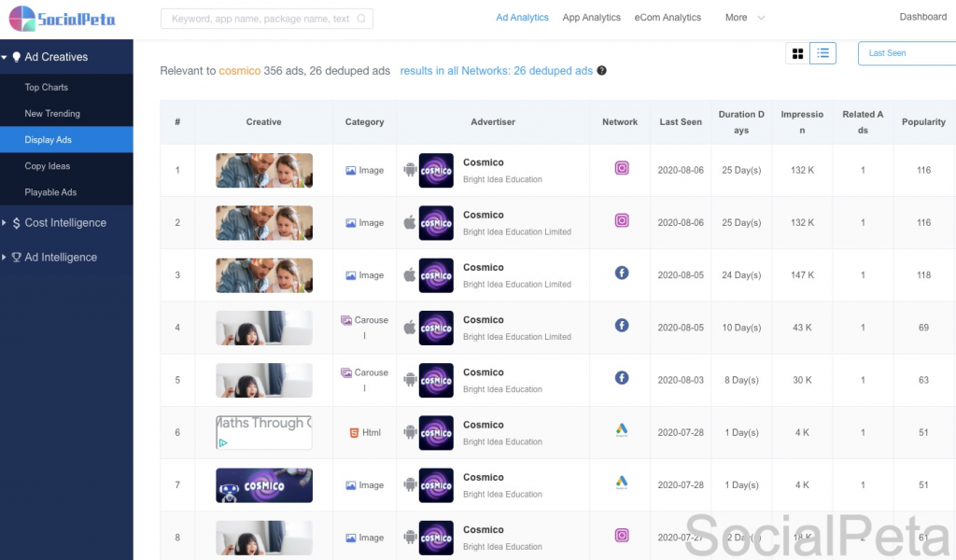This screenshot has height=560, width=956.
Task: Click Android platform icon in row 6
Action: pyautogui.click(x=411, y=432)
